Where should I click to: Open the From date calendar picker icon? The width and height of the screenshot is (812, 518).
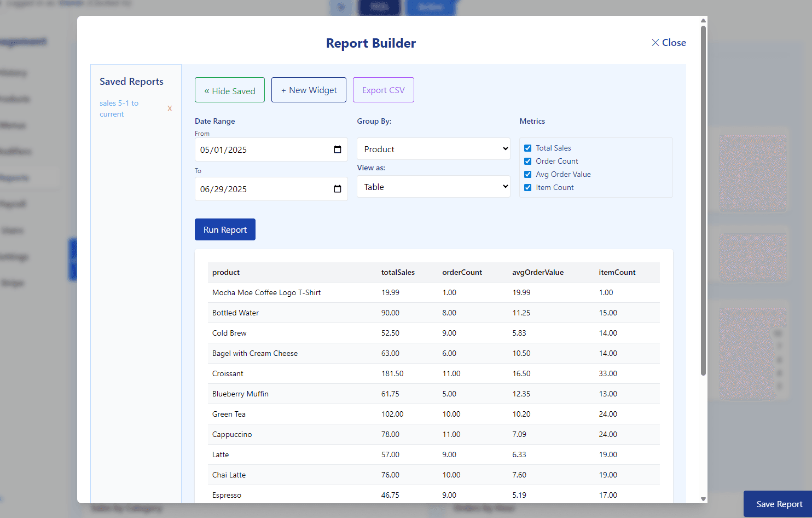(338, 150)
